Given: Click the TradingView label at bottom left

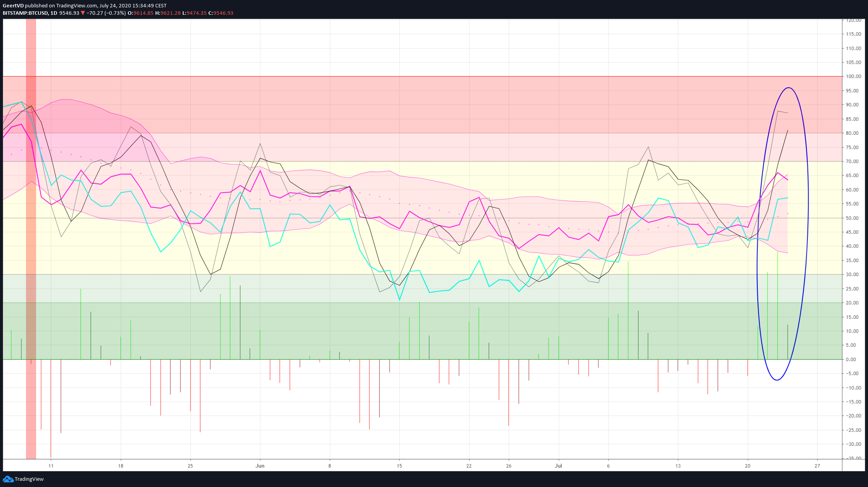Looking at the screenshot, I should [29, 479].
